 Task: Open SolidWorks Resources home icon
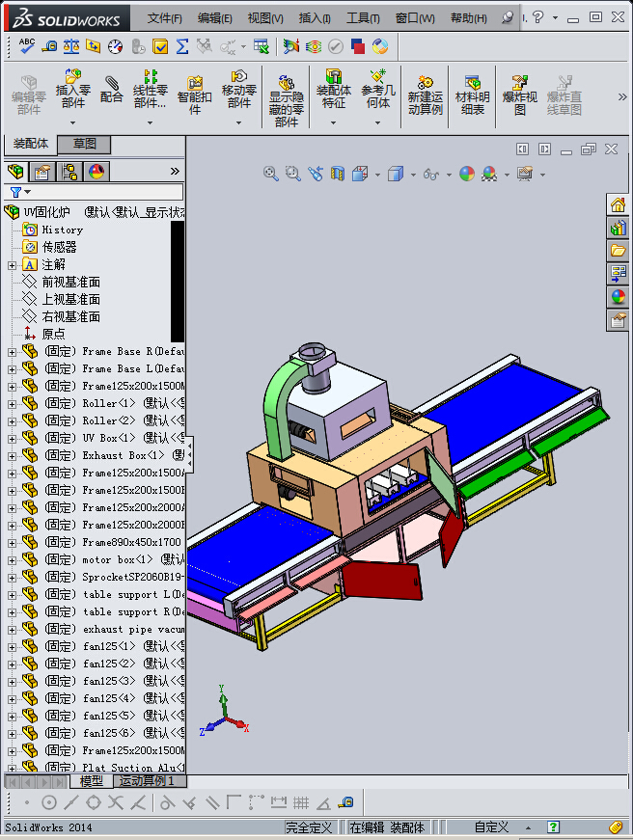pos(618,204)
